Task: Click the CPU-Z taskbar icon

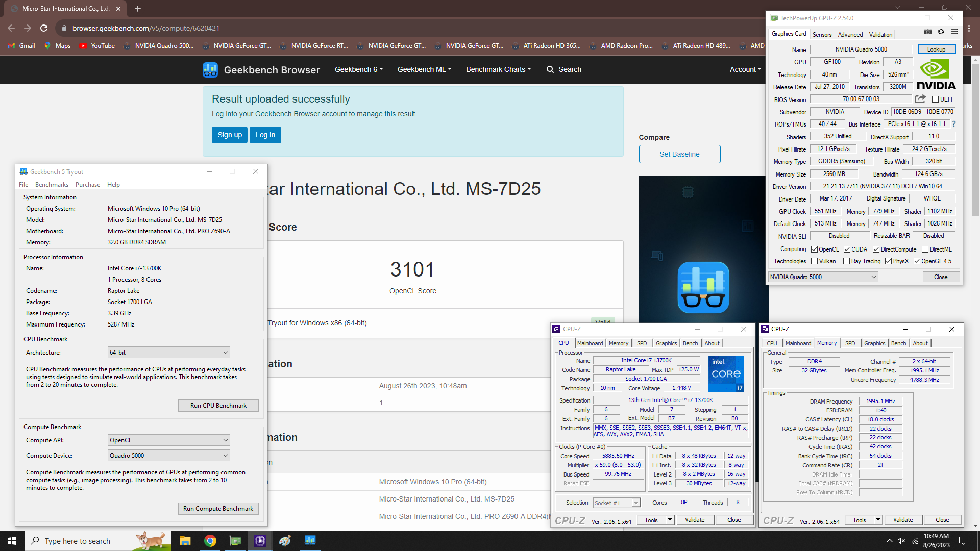Action: click(260, 541)
